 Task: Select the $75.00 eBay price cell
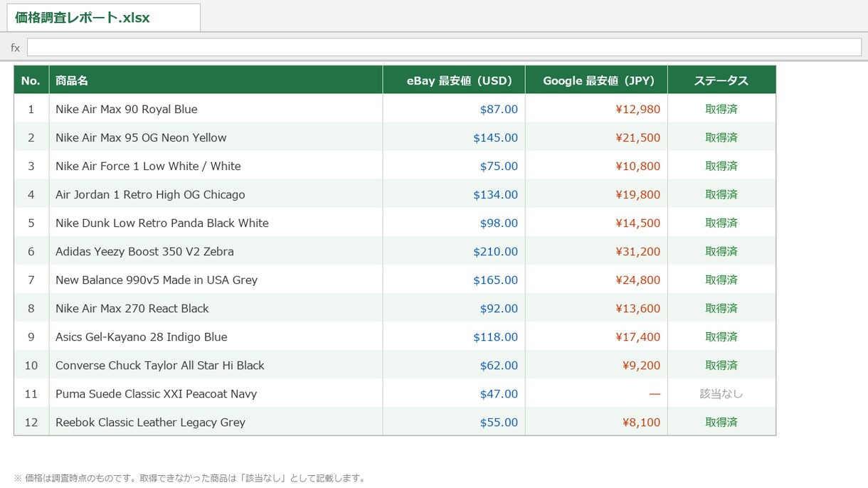pos(454,166)
